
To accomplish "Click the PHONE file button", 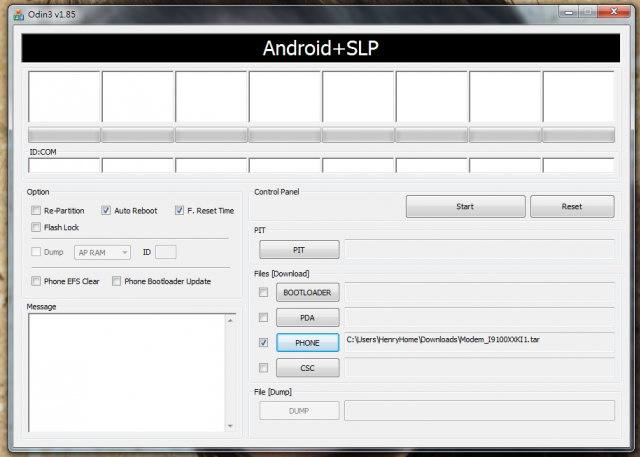I will tap(307, 343).
